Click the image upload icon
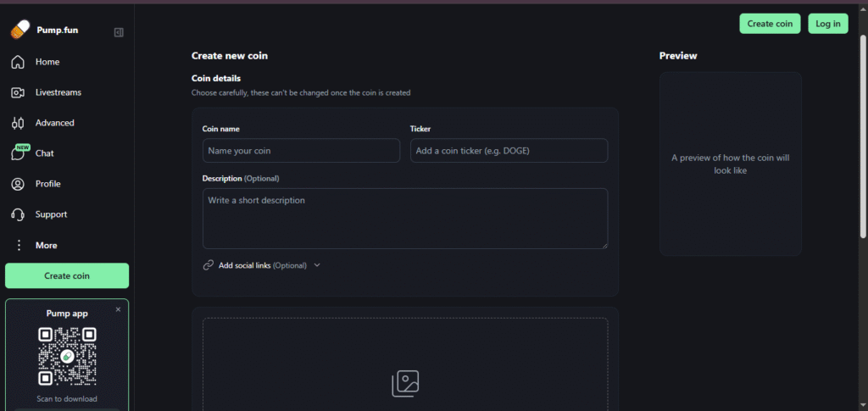The height and width of the screenshot is (411, 868). click(x=405, y=383)
